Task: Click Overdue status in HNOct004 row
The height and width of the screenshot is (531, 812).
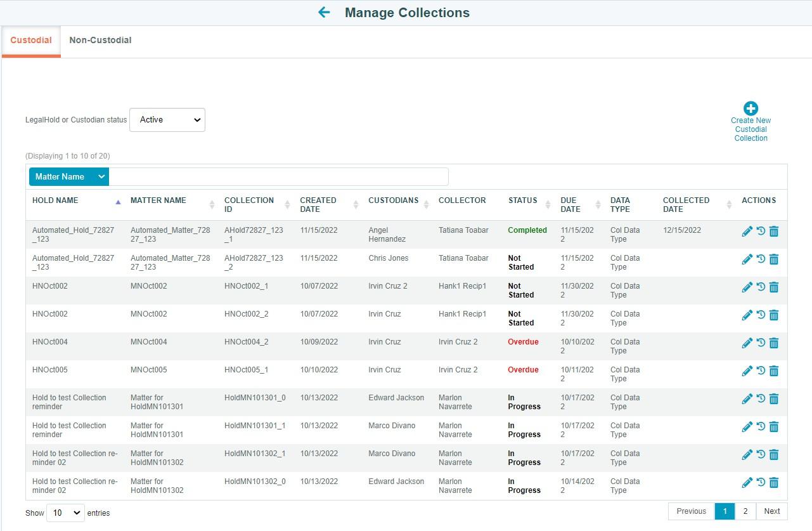Action: pos(523,342)
